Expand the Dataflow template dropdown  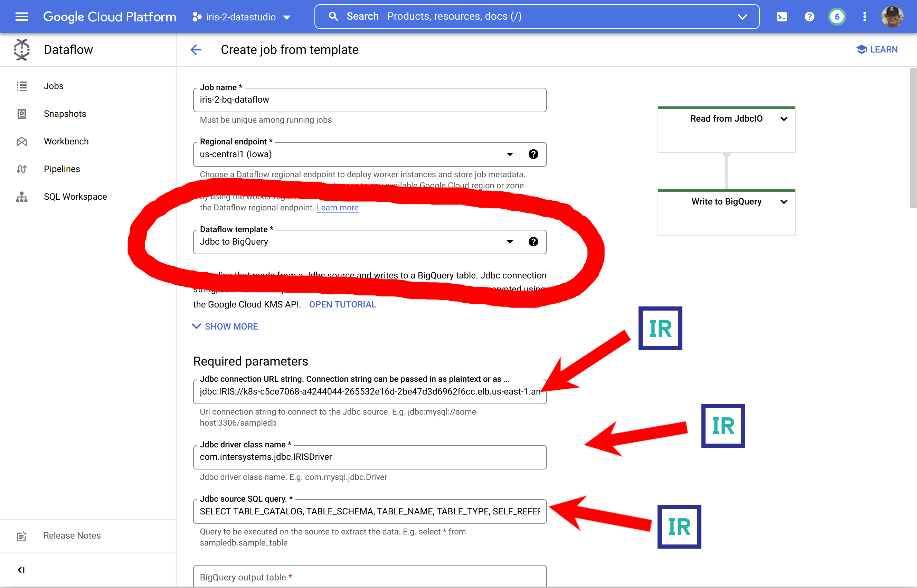click(510, 242)
